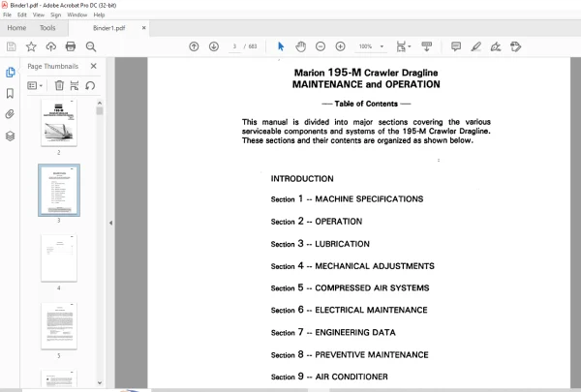Click "Section 4 -- MECHANICAL ADJUSTMENTS"
This screenshot has height=392, width=581.
(x=352, y=265)
